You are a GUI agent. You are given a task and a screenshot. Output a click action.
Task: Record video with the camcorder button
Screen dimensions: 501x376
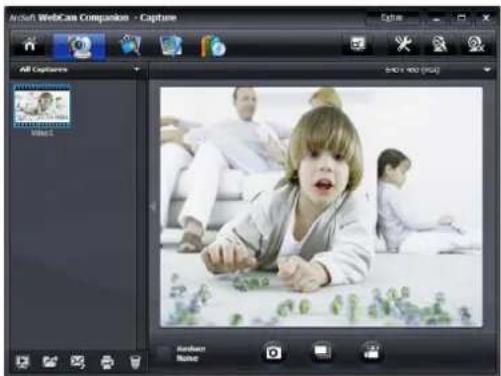coord(371,352)
